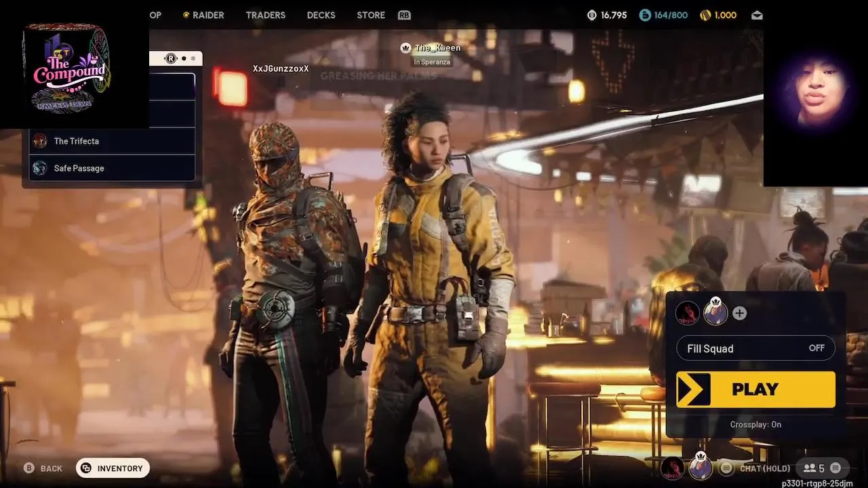Toggle Fill Squad off switch

click(755, 348)
